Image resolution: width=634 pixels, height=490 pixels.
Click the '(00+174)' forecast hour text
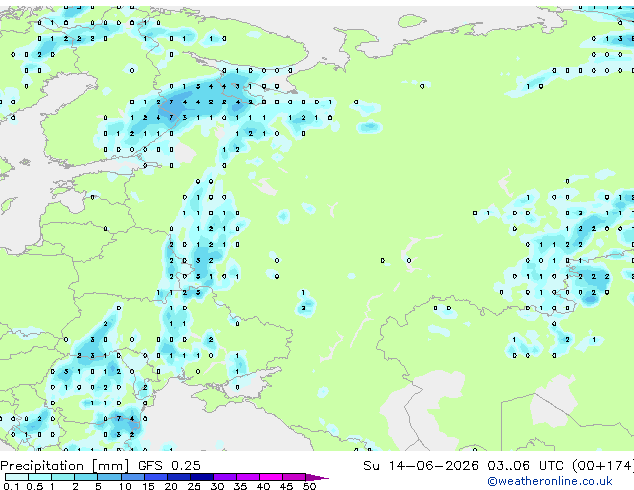[x=603, y=466]
